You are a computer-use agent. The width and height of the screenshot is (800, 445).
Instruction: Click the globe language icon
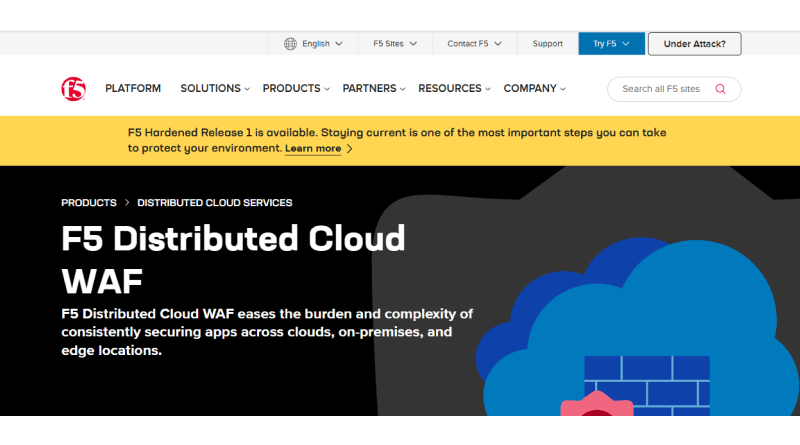point(290,44)
